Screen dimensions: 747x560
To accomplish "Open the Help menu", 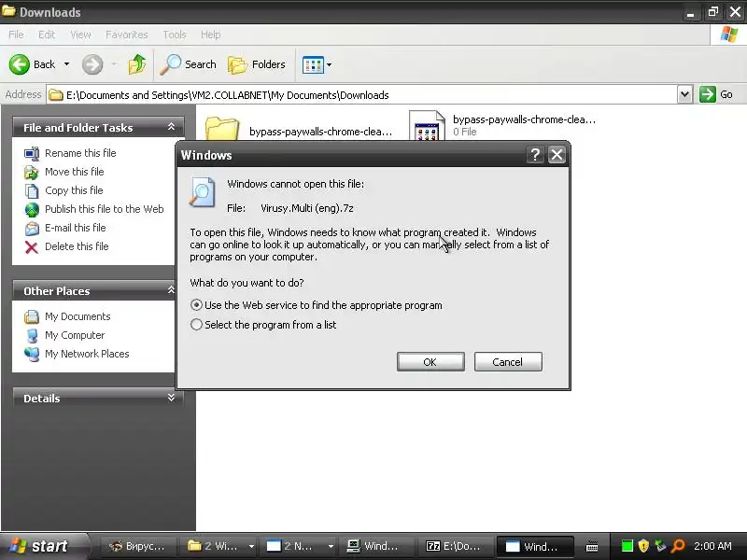I will (211, 35).
